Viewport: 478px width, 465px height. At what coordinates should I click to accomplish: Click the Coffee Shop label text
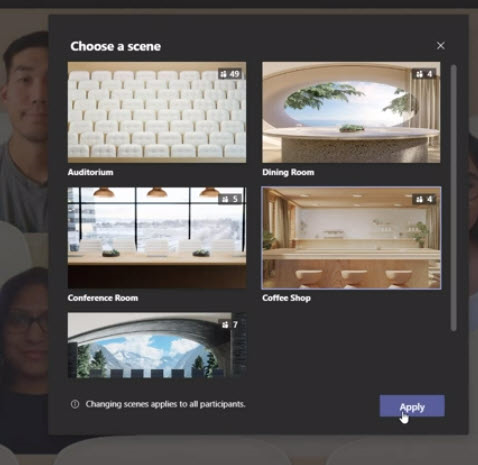(287, 298)
